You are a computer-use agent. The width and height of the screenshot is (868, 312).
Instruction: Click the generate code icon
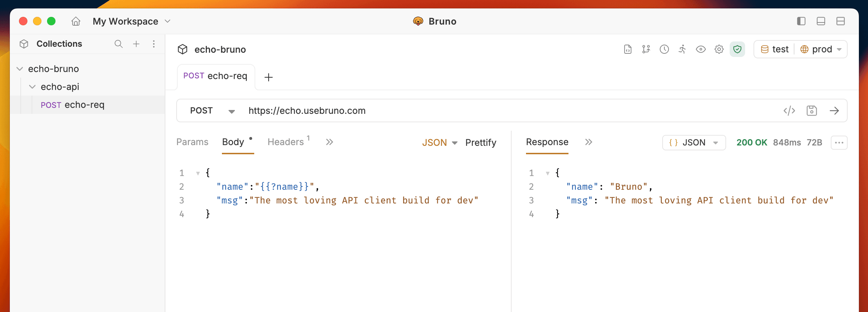point(789,111)
